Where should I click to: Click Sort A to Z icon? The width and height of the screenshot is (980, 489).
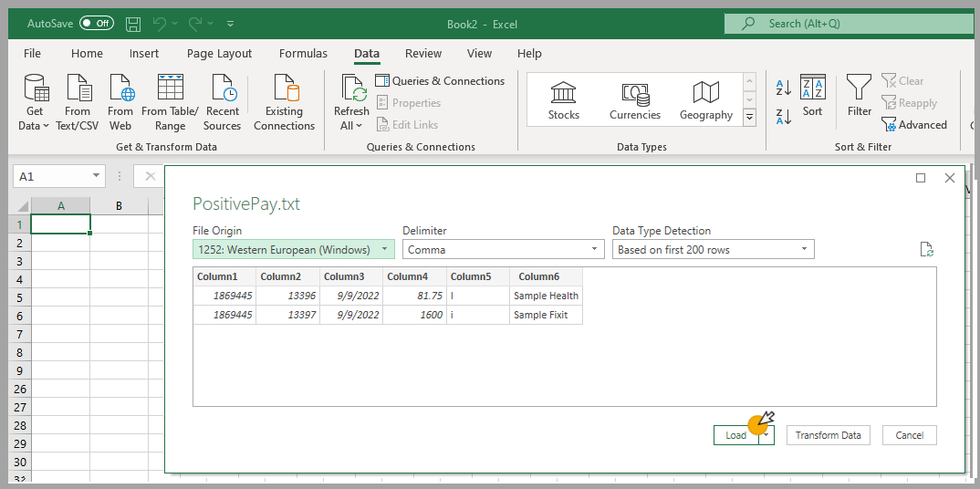(x=783, y=87)
